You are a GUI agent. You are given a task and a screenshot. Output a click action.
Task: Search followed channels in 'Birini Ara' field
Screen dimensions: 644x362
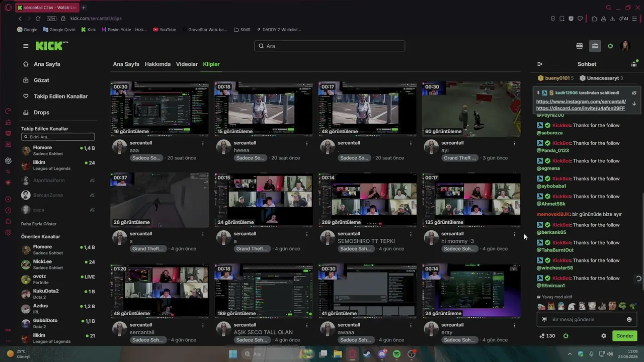pos(58,137)
